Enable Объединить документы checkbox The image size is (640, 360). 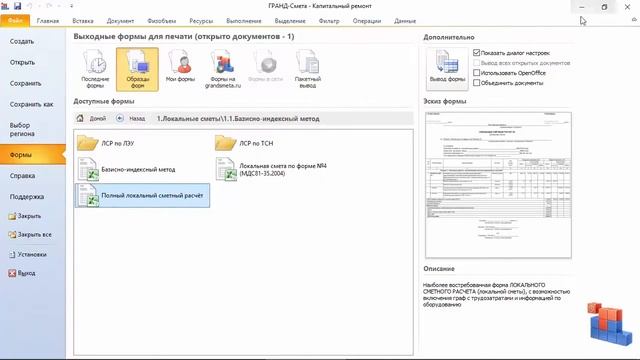pyautogui.click(x=476, y=83)
